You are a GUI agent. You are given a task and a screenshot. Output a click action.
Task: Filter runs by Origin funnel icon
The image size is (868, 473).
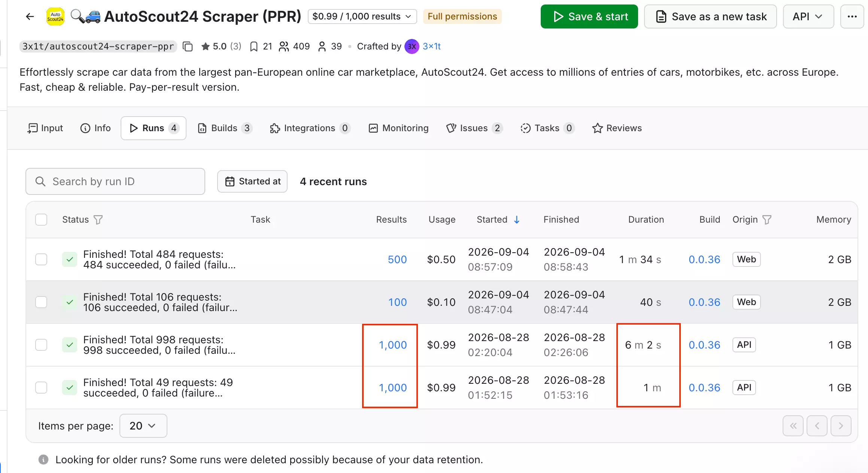767,220
